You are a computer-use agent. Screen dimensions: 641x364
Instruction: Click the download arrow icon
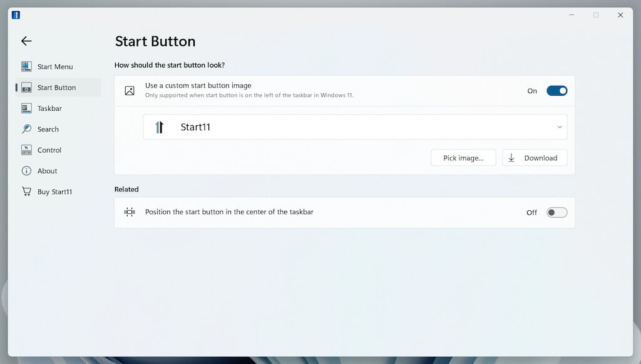coord(511,158)
